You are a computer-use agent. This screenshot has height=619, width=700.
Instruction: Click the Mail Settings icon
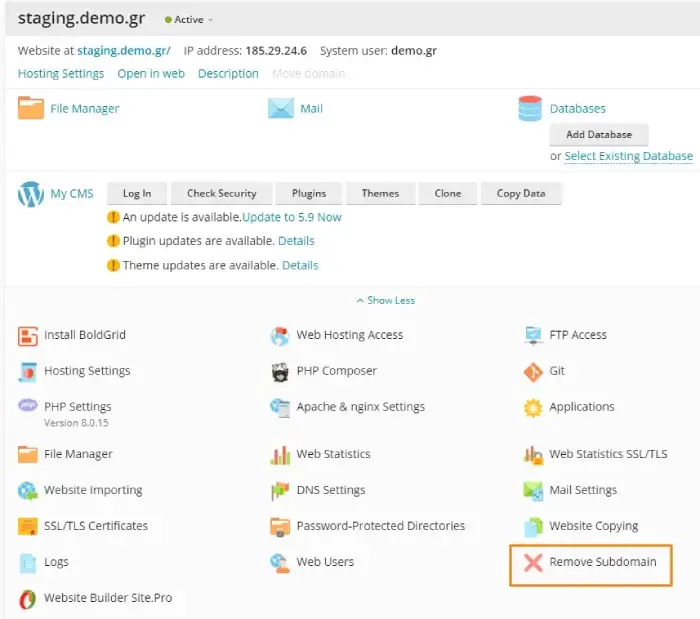[x=533, y=491]
